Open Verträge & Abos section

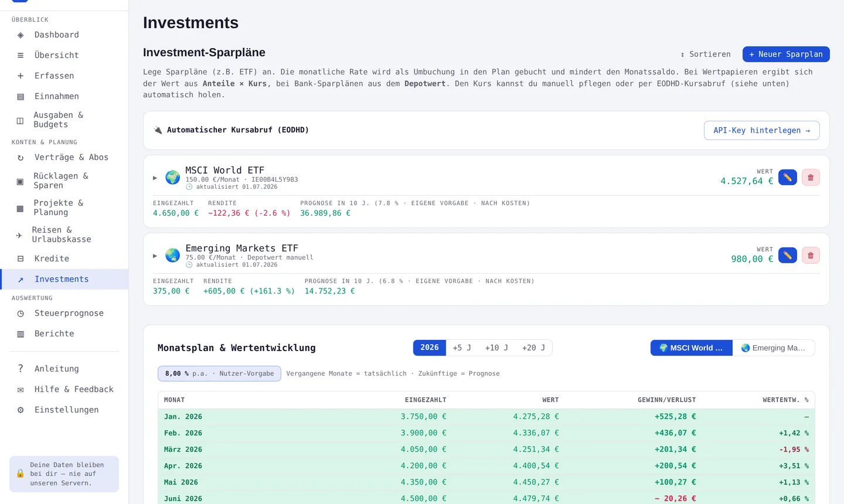[x=64, y=158]
